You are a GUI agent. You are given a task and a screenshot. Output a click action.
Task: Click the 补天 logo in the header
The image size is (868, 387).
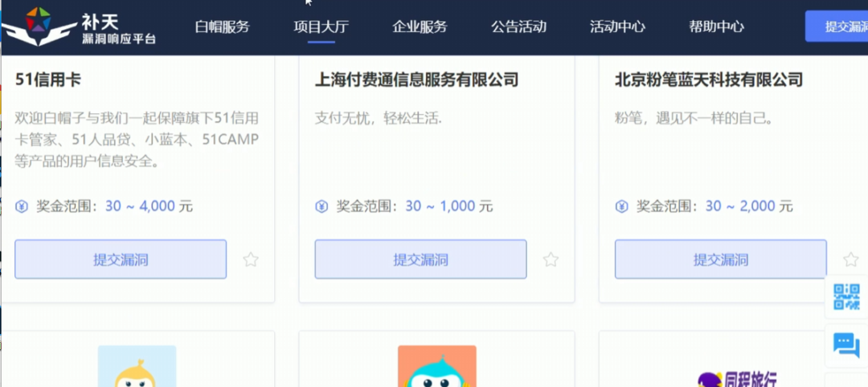[x=79, y=26]
